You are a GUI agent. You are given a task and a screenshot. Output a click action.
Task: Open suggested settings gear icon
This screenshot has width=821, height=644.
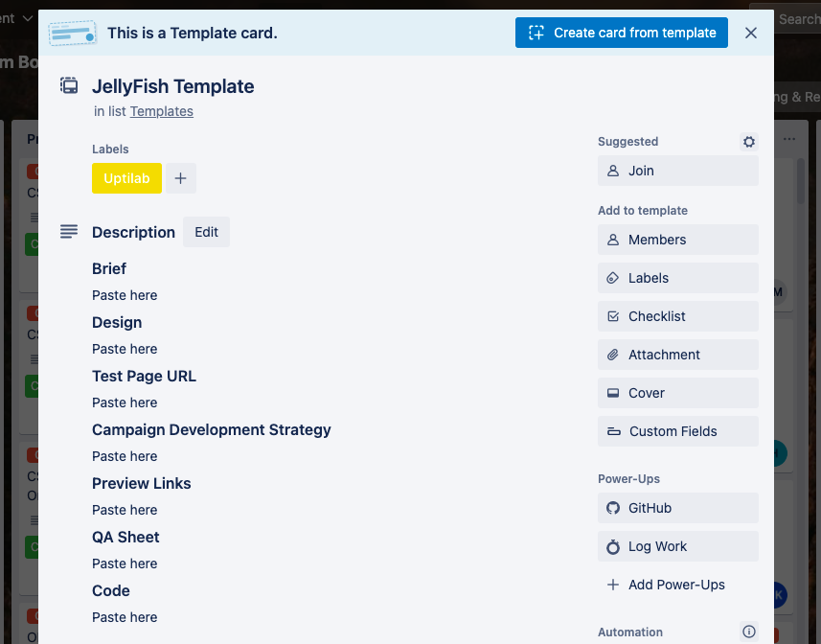click(749, 142)
